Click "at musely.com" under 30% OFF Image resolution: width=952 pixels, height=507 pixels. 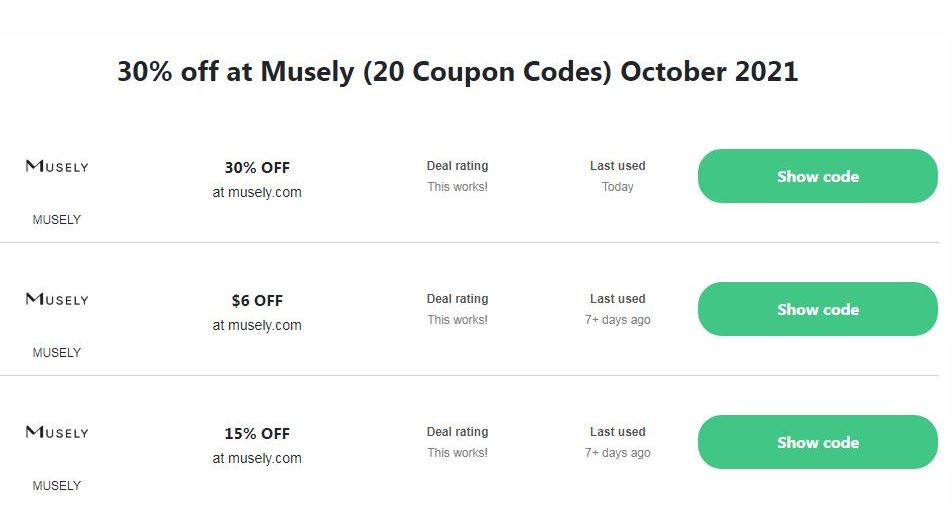[257, 192]
